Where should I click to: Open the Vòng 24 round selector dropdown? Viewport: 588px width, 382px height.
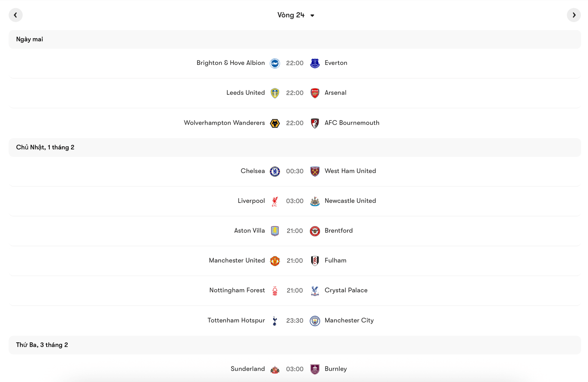[296, 15]
